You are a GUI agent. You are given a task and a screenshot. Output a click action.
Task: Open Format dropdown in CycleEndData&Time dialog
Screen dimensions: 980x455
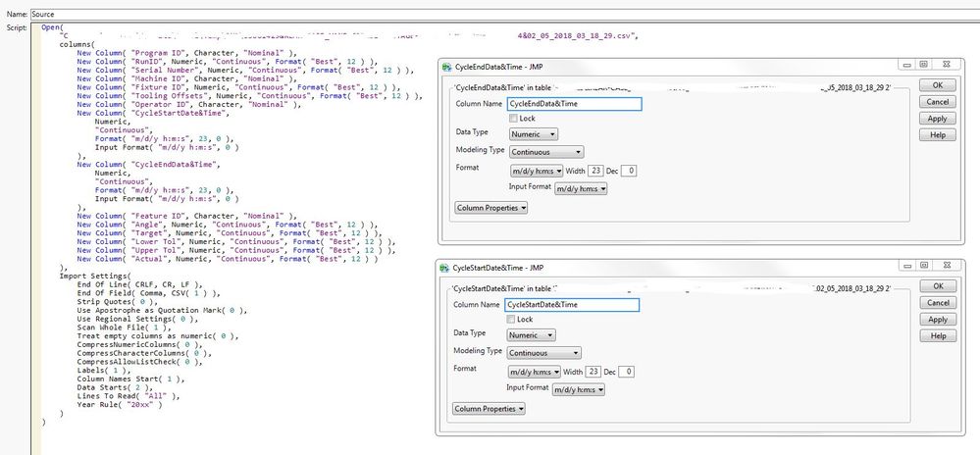pos(537,171)
